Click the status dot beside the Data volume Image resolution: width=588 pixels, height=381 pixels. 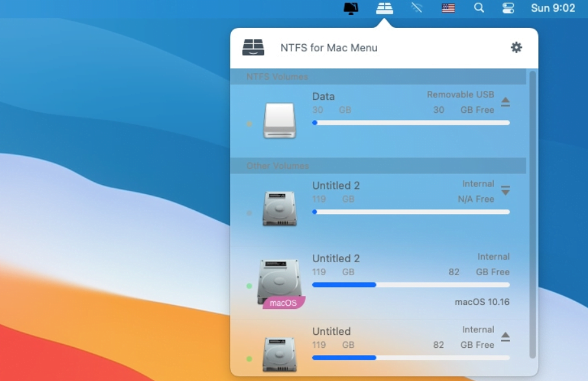249,124
